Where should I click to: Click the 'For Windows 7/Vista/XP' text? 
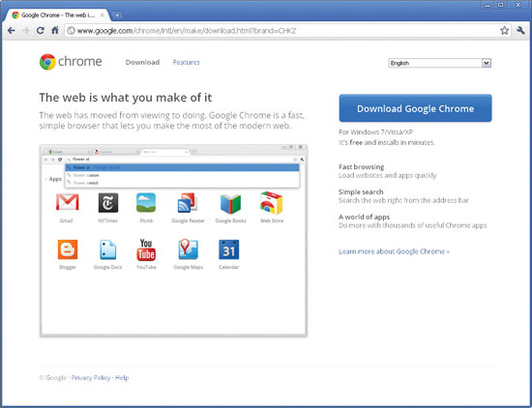[376, 131]
